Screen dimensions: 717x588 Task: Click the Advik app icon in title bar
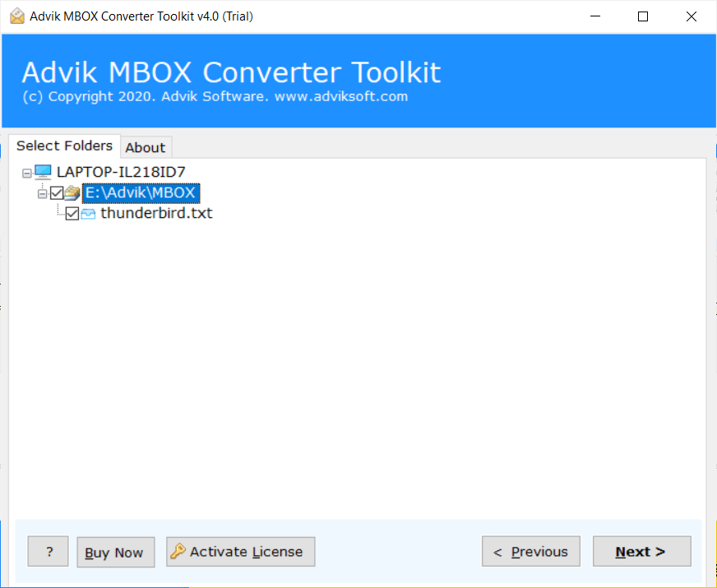[x=16, y=15]
